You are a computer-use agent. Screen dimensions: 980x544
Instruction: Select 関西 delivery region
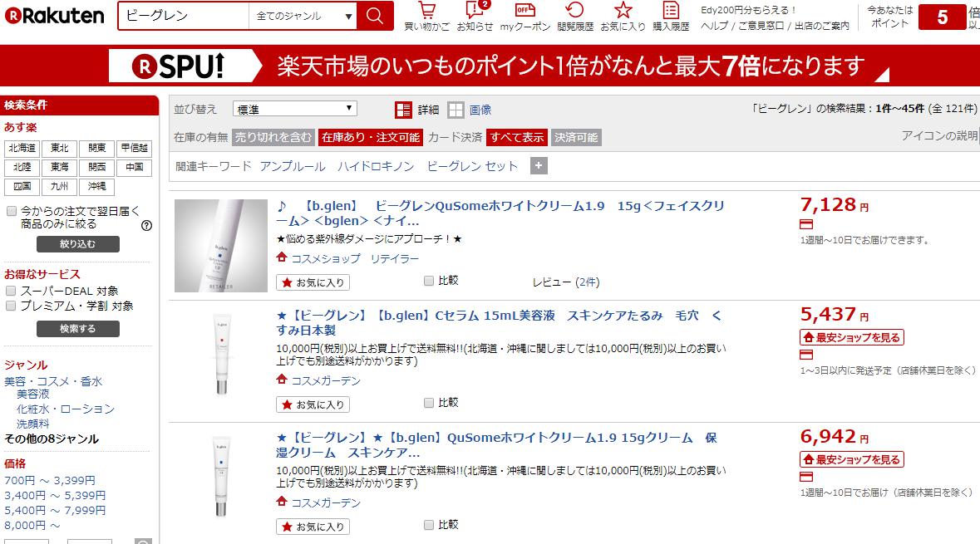tap(97, 168)
